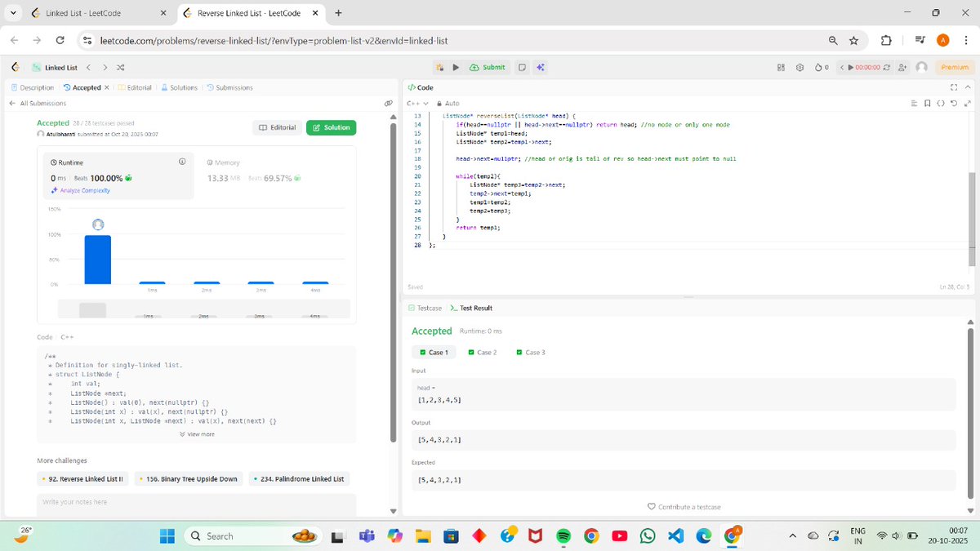Viewport: 980px width, 551px height.
Task: Switch to the Solutions tab
Action: [x=179, y=87]
